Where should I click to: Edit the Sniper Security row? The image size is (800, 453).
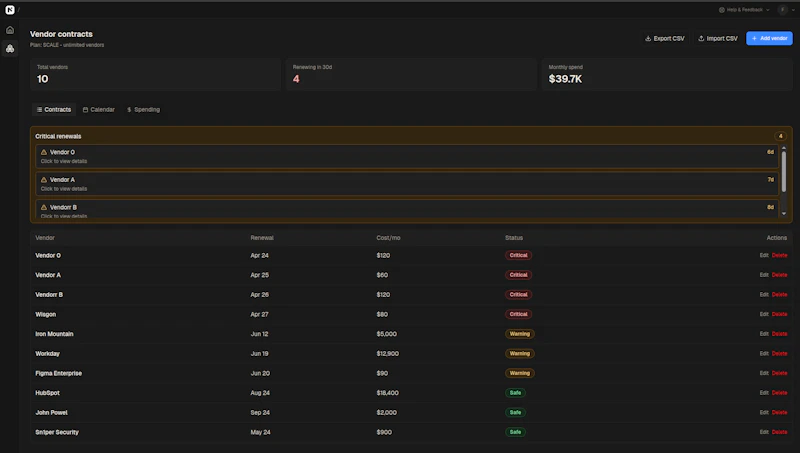[x=764, y=432]
